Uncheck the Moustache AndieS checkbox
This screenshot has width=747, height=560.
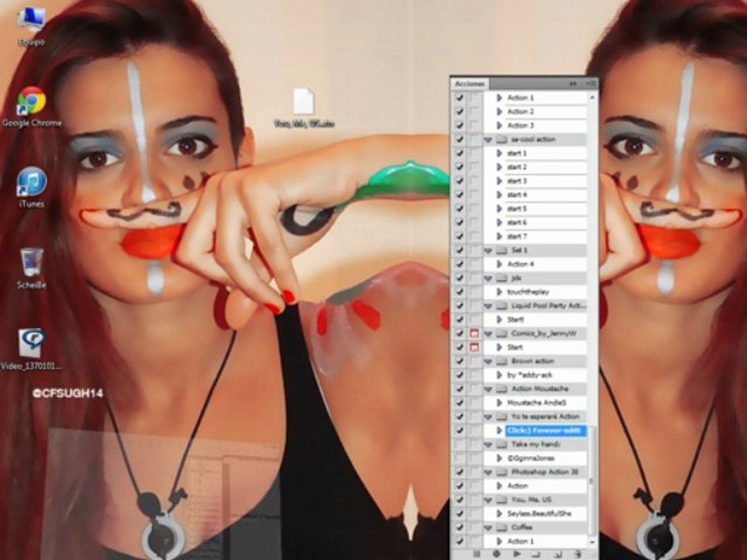(x=460, y=403)
